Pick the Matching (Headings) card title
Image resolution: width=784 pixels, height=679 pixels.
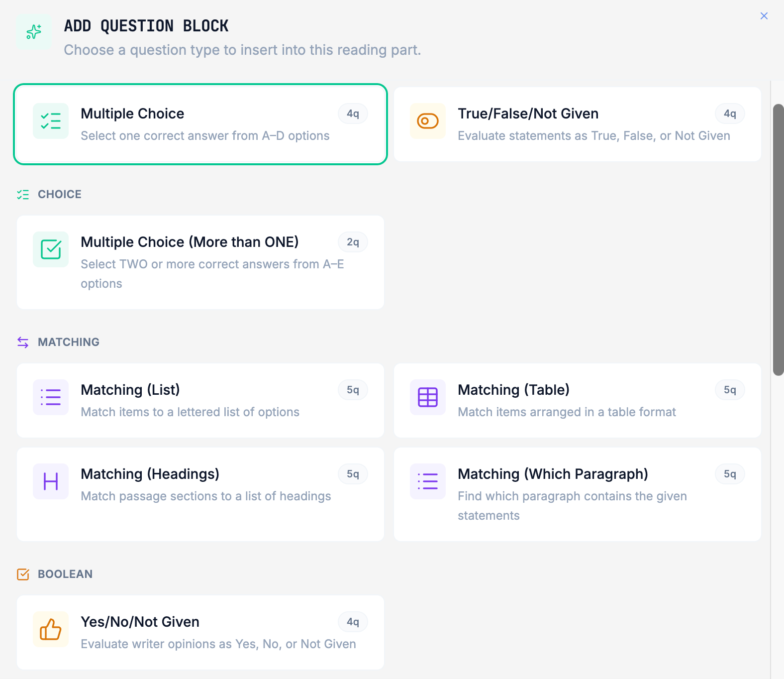coord(150,474)
